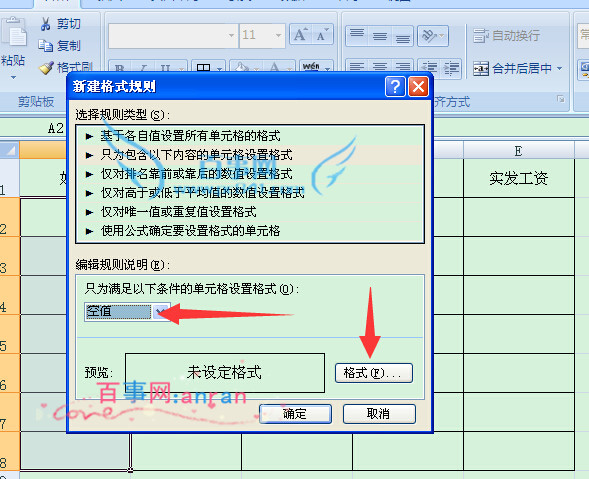Open the Merge and Center dropdown arrow

point(560,68)
